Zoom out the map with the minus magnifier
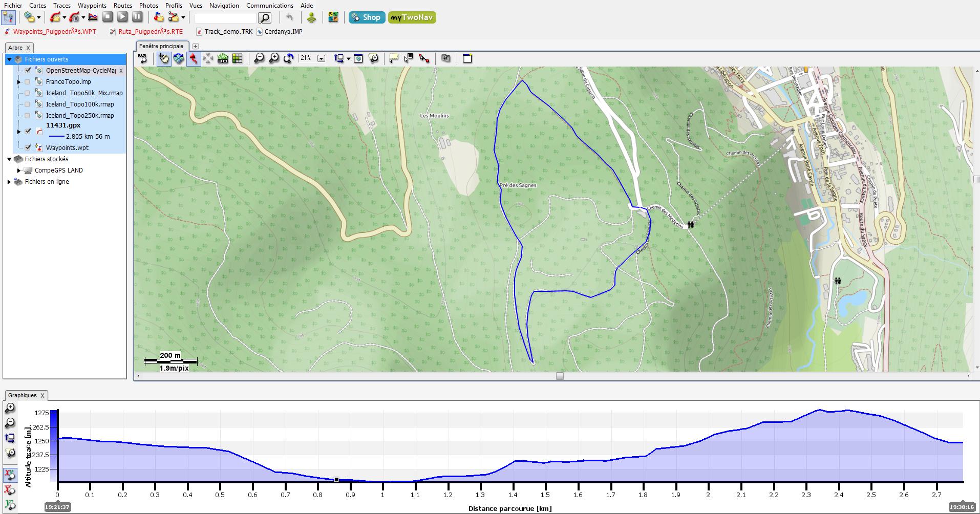 [x=259, y=58]
